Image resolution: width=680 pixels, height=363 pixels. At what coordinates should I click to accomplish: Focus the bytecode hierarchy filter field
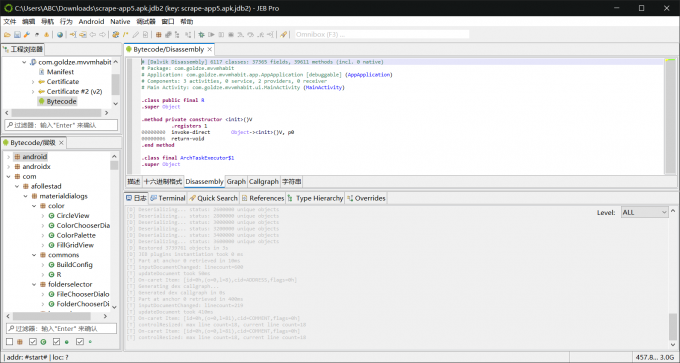pyautogui.click(x=61, y=328)
